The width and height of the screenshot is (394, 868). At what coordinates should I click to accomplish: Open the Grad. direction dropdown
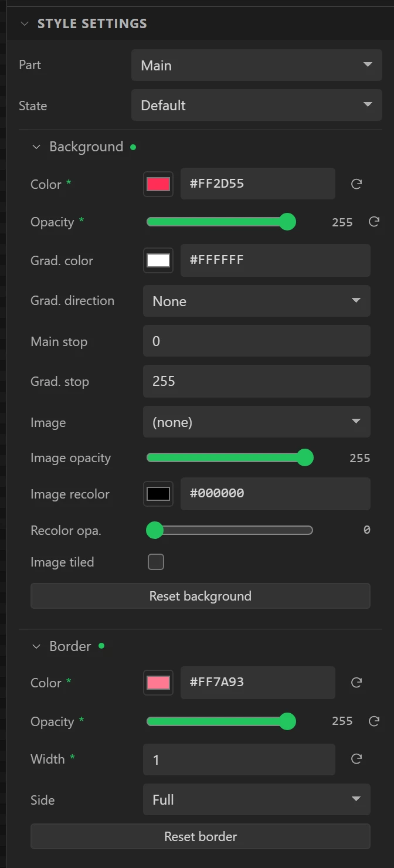tap(257, 301)
